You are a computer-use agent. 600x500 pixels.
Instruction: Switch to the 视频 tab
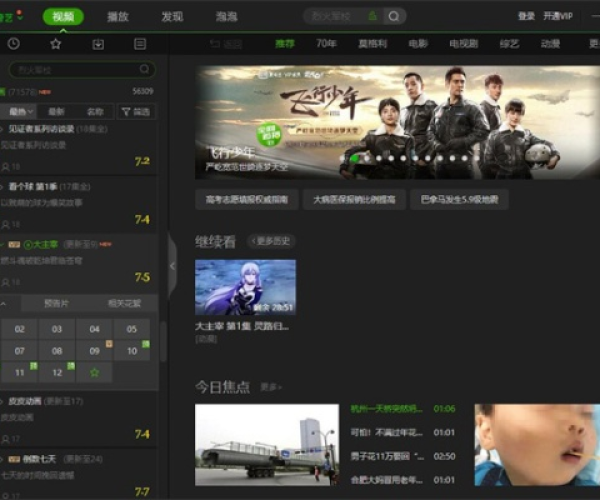63,16
